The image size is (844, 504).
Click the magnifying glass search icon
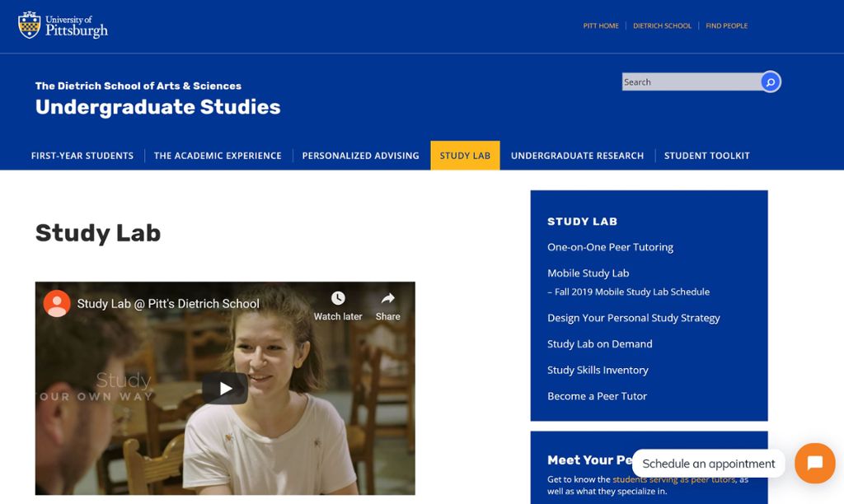tap(769, 82)
